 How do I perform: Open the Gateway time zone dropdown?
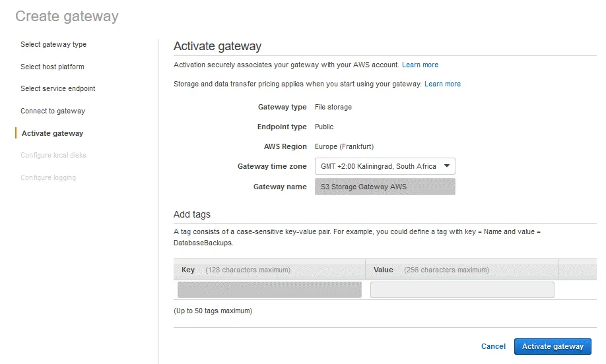[385, 166]
